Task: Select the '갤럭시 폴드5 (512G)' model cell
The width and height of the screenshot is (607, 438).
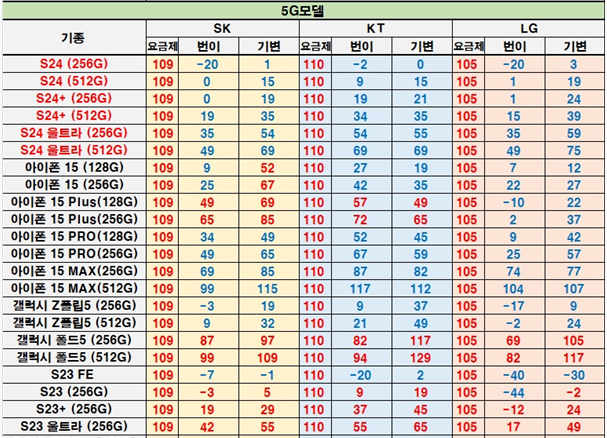Action: pyautogui.click(x=74, y=357)
